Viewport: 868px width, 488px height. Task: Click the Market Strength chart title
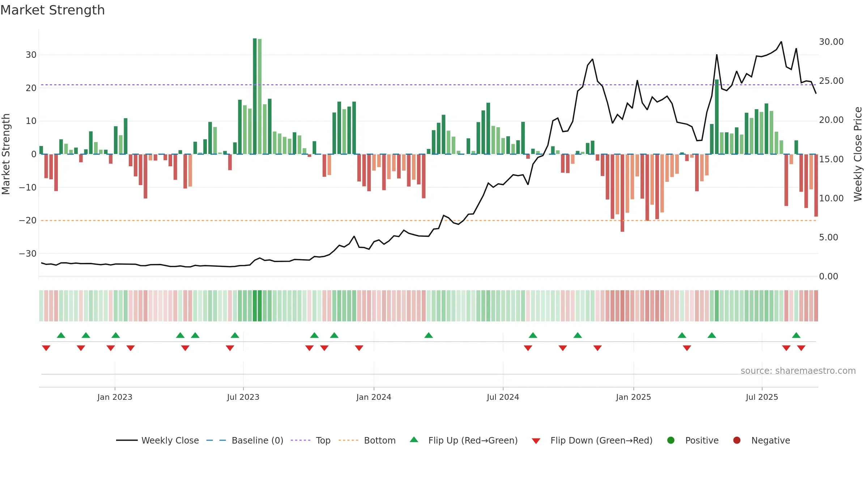[52, 10]
